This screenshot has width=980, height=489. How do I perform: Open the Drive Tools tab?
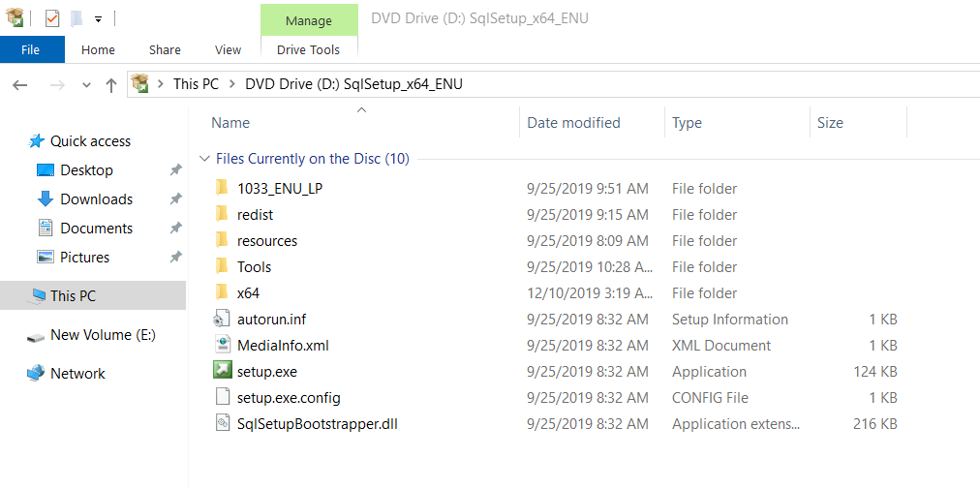[x=308, y=49]
